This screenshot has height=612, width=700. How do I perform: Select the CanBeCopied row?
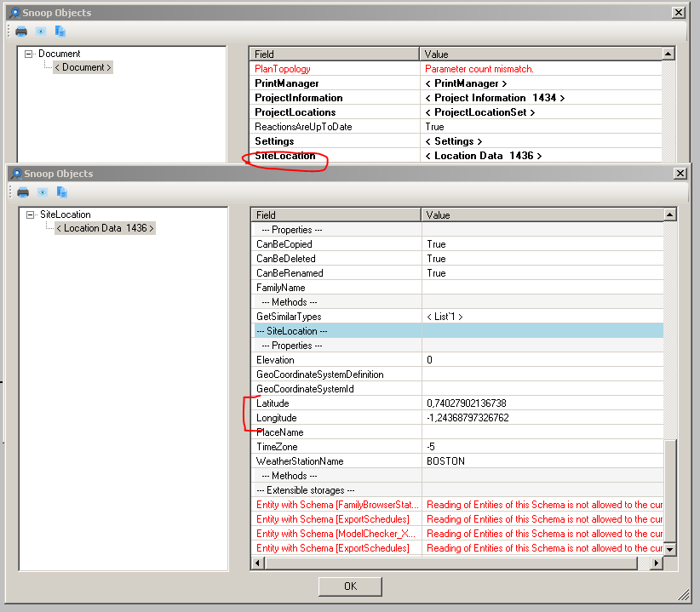coord(457,244)
